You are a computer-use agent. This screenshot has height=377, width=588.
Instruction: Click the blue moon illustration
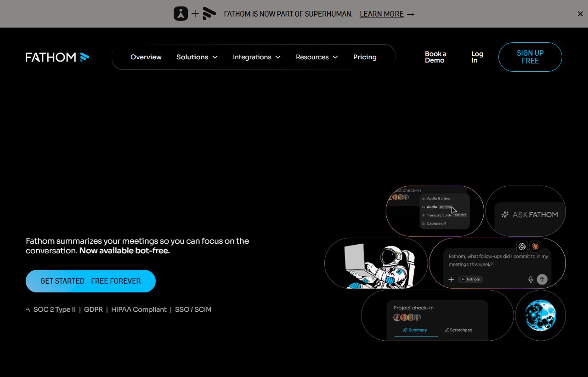tap(541, 315)
